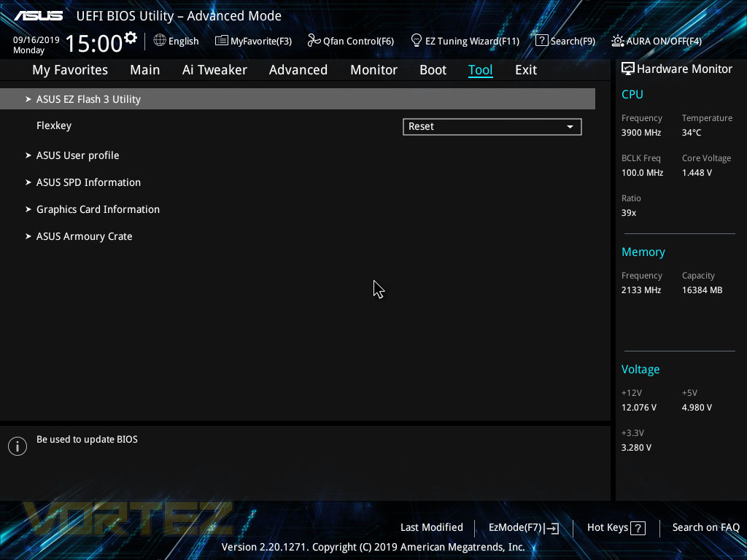Click CPU temperature value 34°C
The image size is (747, 560).
pyautogui.click(x=692, y=133)
